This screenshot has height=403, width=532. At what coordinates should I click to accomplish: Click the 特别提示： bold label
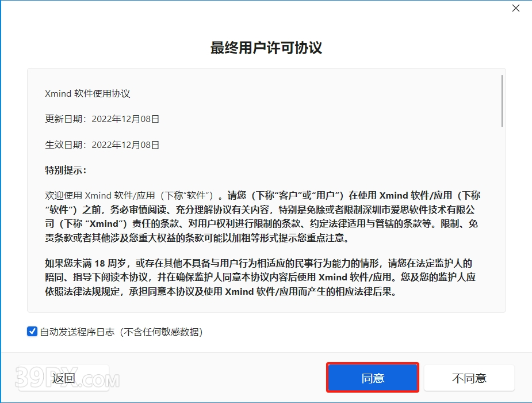[66, 170]
